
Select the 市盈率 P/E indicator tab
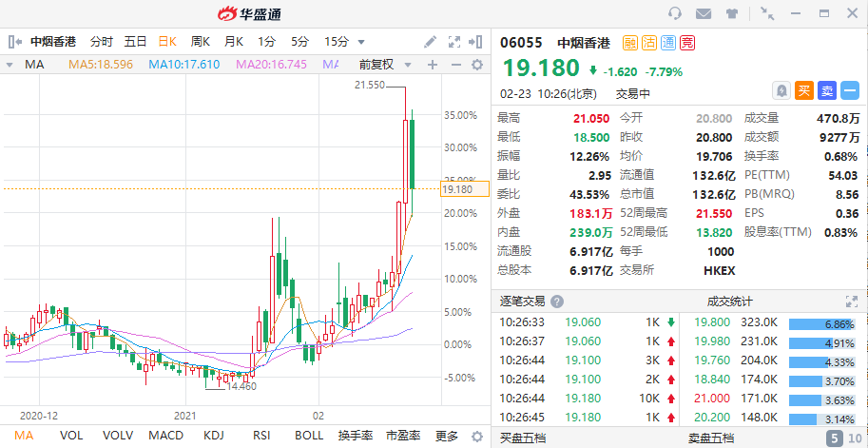(x=403, y=436)
